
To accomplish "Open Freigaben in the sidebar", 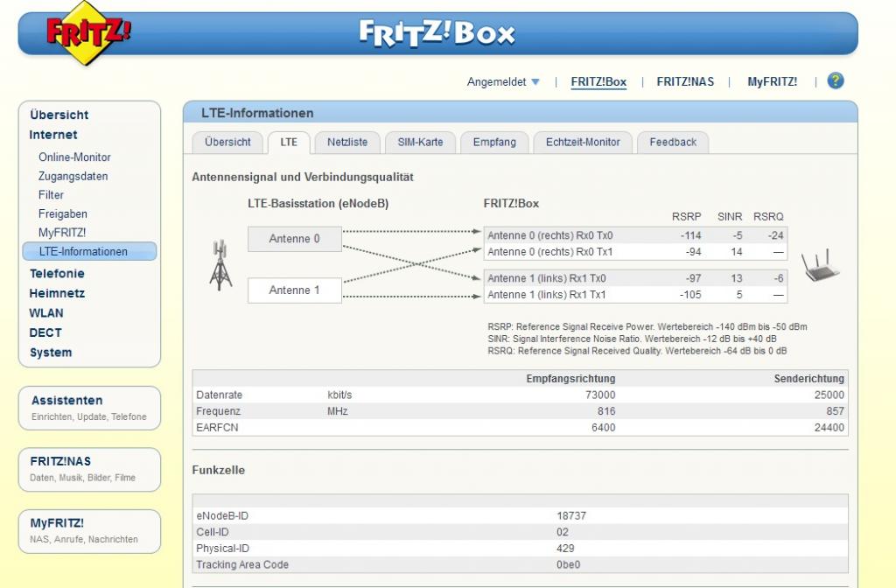I will point(63,213).
